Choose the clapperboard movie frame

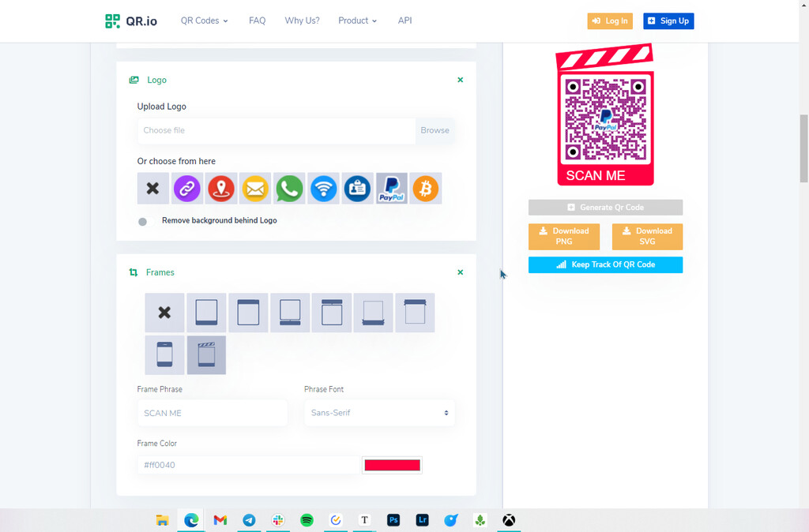click(x=206, y=355)
